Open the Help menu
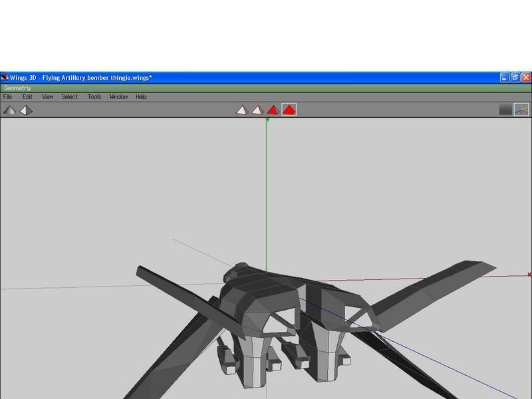 [141, 97]
